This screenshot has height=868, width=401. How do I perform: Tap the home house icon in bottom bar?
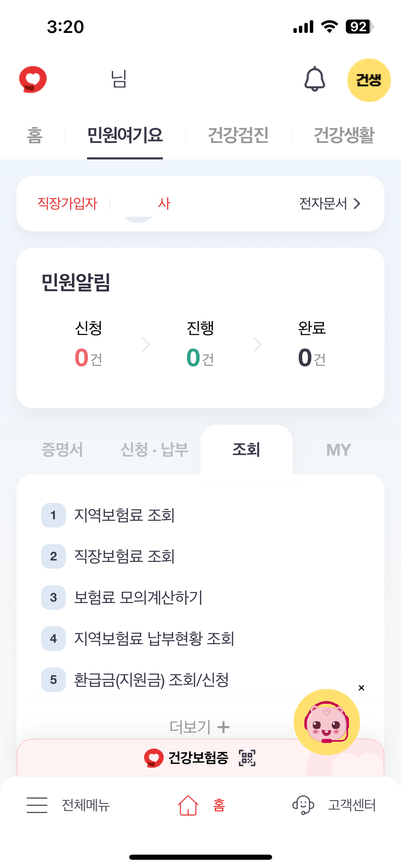pyautogui.click(x=188, y=805)
